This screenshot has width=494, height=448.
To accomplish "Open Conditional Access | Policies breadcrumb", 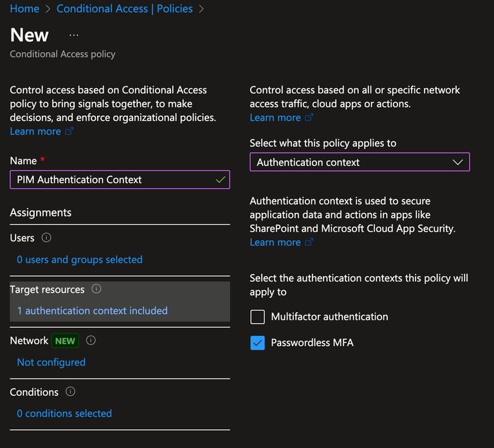I will coord(124,9).
